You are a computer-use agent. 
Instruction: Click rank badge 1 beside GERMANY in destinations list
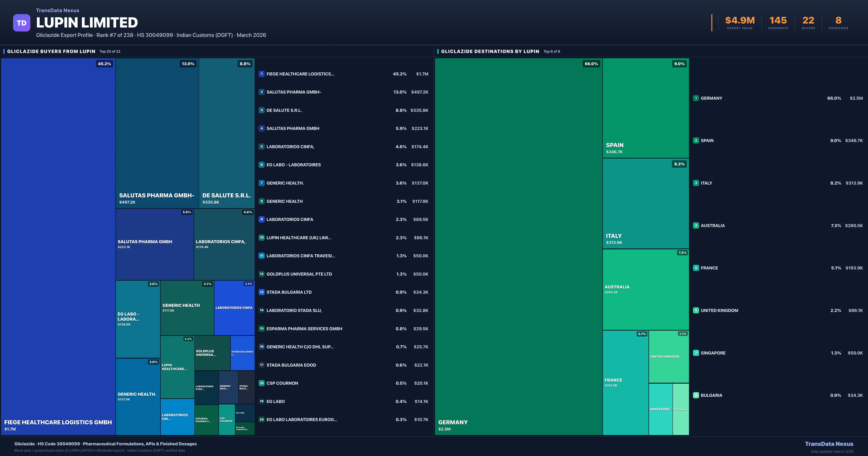695,98
